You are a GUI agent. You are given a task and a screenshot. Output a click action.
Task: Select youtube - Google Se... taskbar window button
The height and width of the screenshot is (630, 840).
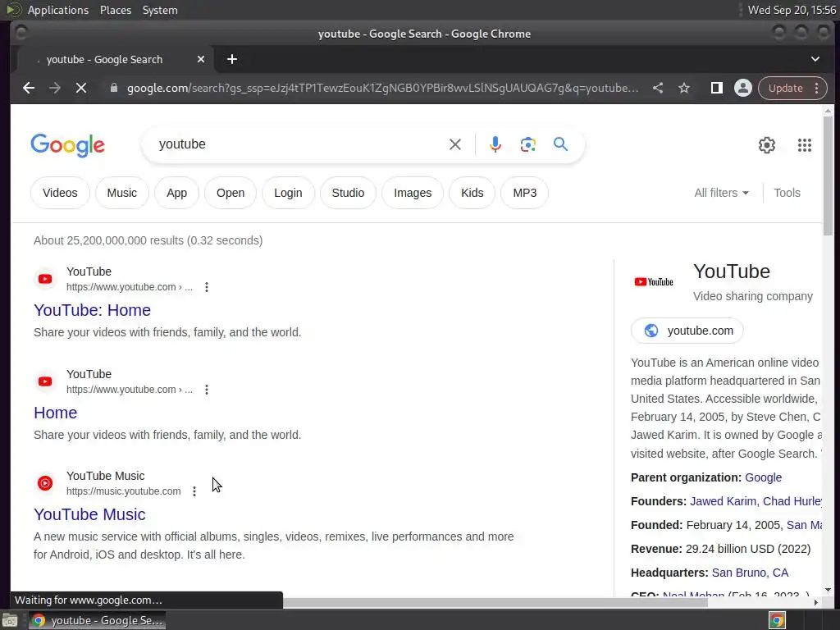click(x=97, y=620)
